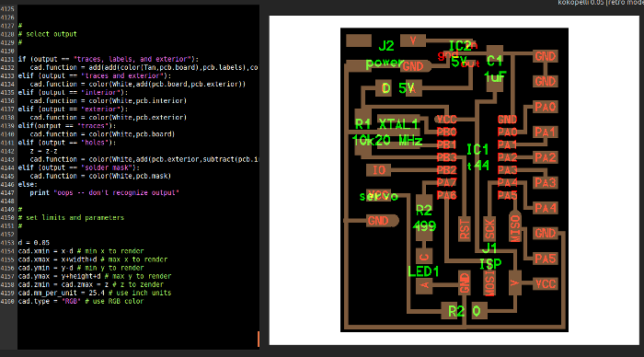Click the 'J2' label on the PCB
This screenshot has height=357, width=644.
[x=386, y=46]
